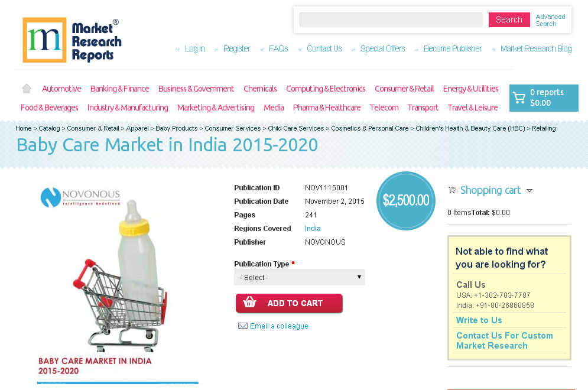Click the Write to Us link
Viewport: 588px width, 390px height.
point(479,320)
